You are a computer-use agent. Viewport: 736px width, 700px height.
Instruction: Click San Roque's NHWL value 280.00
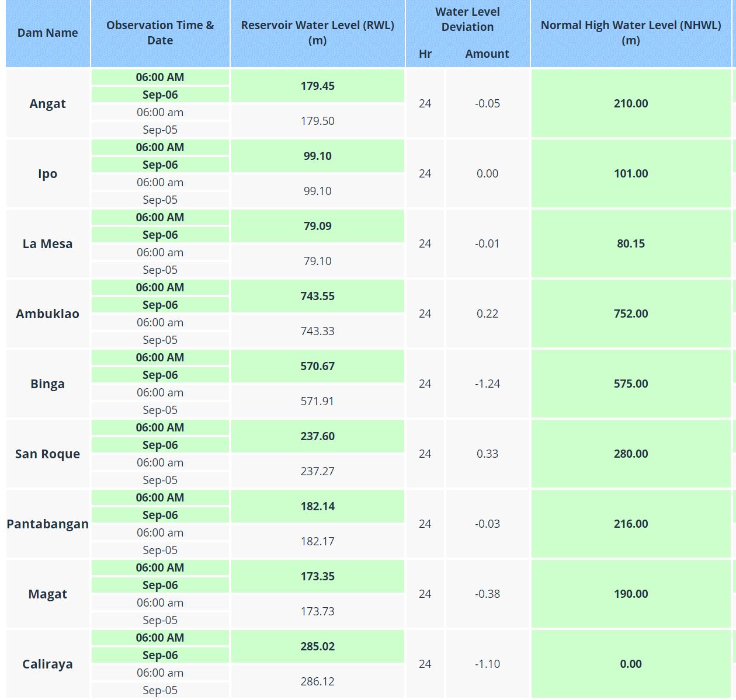click(x=630, y=454)
